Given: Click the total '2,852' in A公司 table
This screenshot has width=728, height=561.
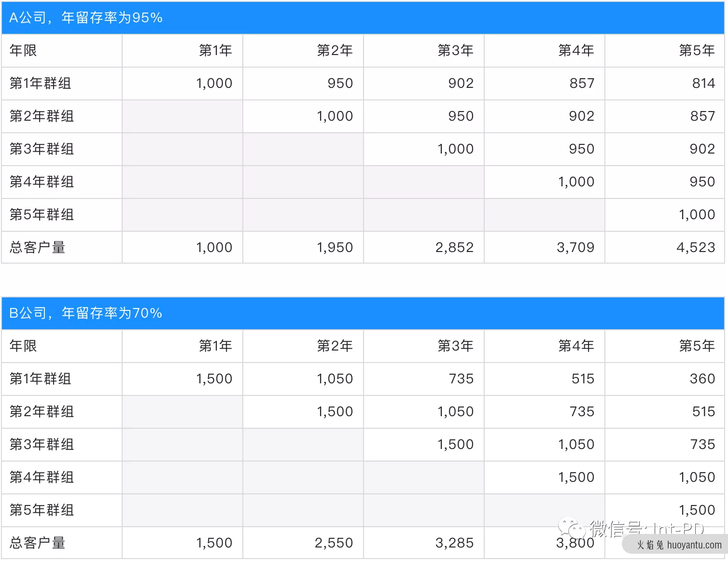Looking at the screenshot, I should [x=454, y=248].
